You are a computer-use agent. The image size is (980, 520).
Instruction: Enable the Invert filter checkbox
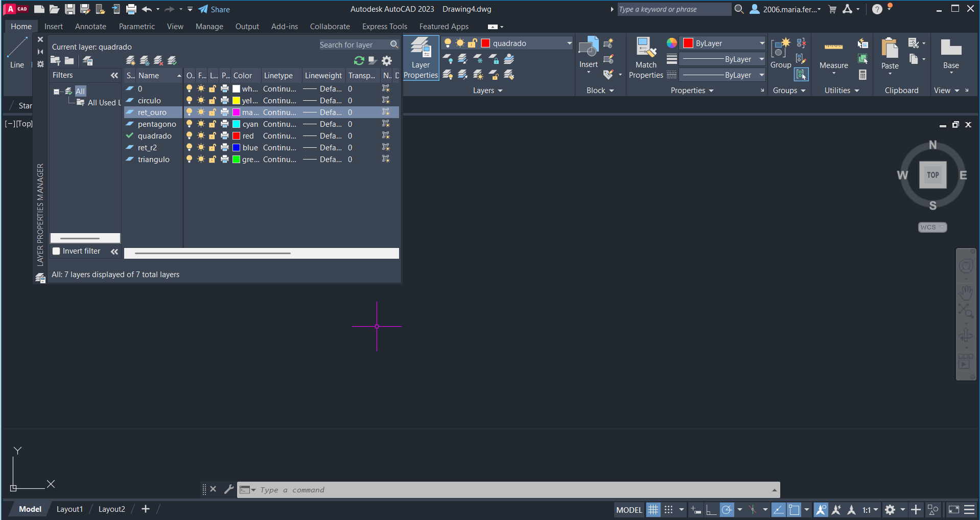56,251
